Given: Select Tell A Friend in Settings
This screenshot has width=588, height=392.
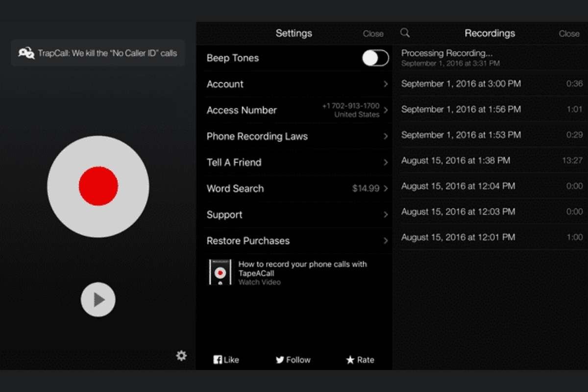Looking at the screenshot, I should click(x=294, y=162).
